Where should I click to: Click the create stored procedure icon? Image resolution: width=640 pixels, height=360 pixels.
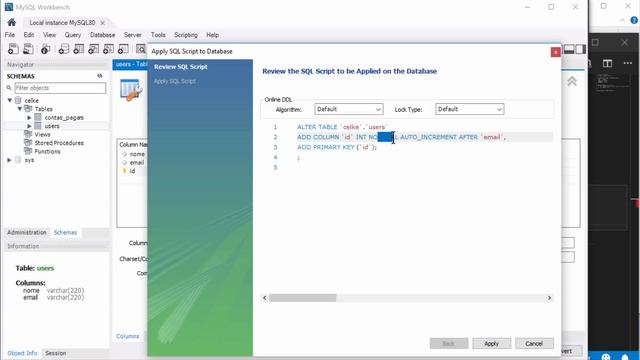108,49
